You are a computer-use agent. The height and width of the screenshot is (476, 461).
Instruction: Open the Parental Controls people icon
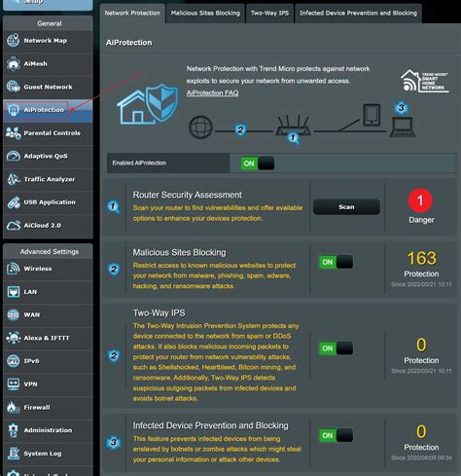point(14,133)
